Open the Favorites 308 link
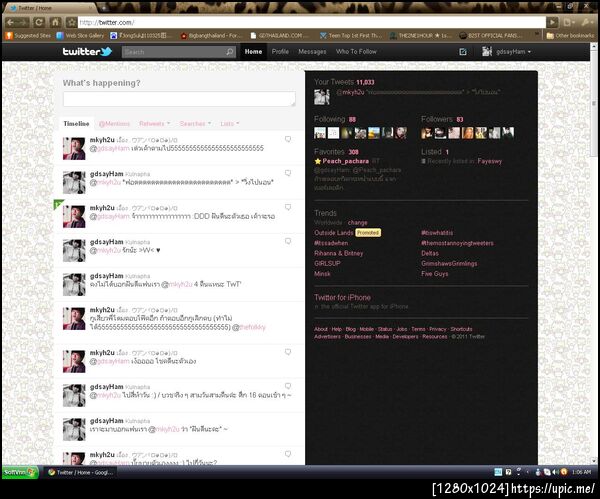This screenshot has width=600, height=499. pos(336,152)
